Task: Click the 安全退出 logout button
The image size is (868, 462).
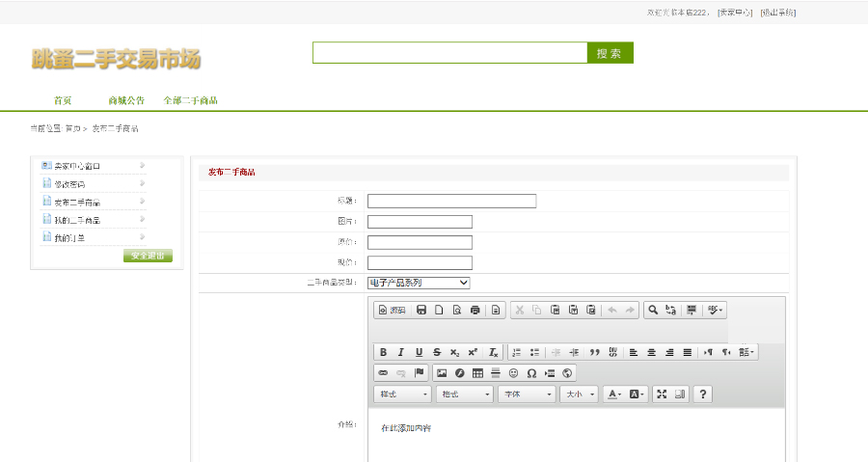Action: pos(148,256)
